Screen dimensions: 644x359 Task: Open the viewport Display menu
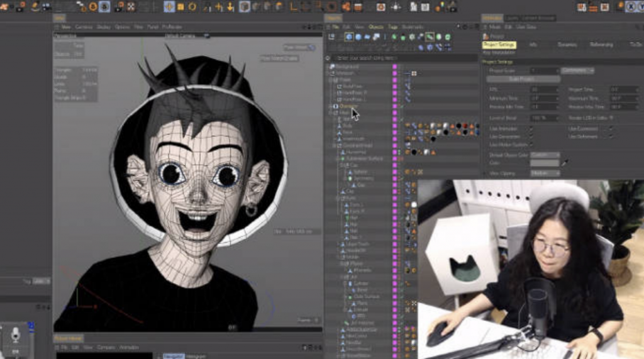click(104, 26)
